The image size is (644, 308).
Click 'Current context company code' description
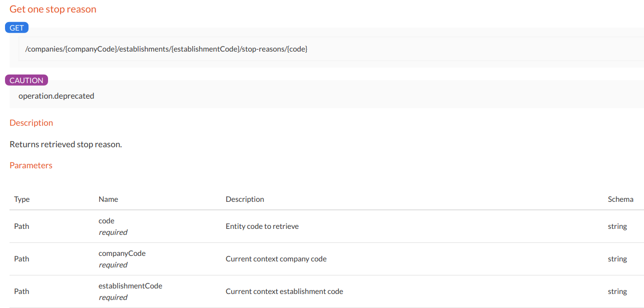coord(276,259)
